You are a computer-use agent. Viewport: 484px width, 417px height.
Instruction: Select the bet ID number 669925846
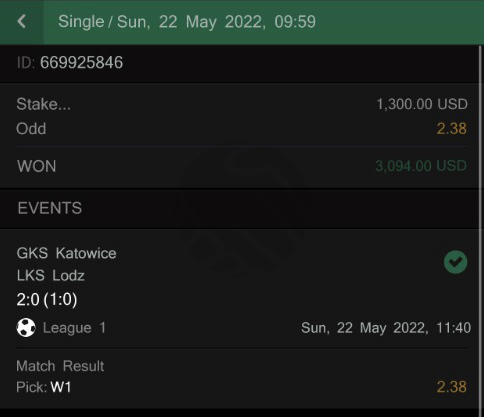point(81,62)
